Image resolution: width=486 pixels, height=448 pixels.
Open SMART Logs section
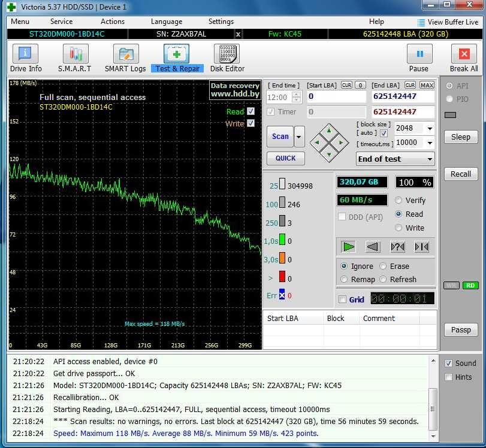pyautogui.click(x=125, y=58)
